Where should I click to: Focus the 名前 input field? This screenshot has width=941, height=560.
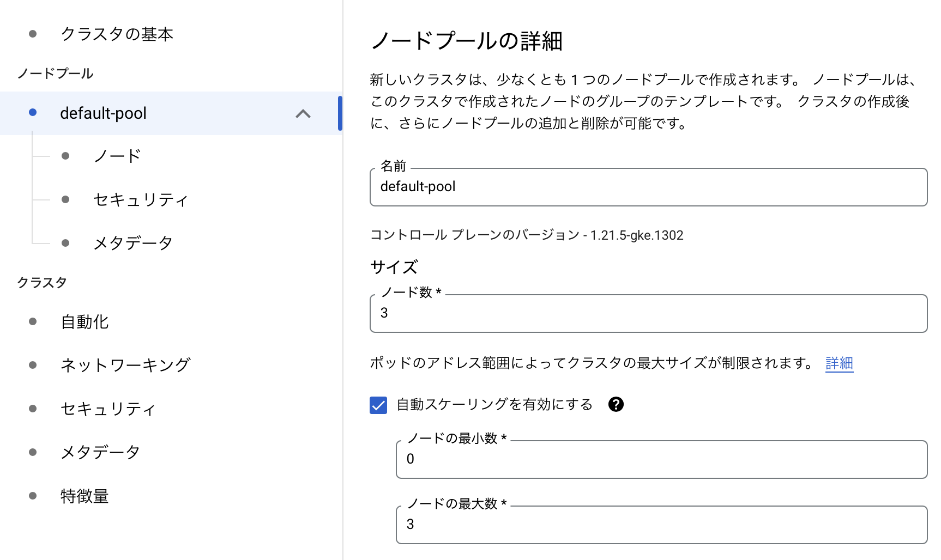[x=648, y=187]
